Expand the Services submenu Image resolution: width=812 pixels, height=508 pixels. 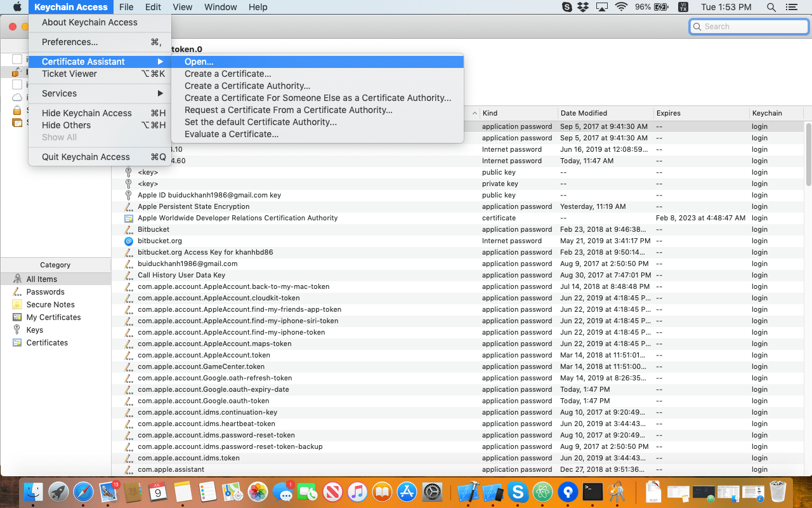click(100, 93)
